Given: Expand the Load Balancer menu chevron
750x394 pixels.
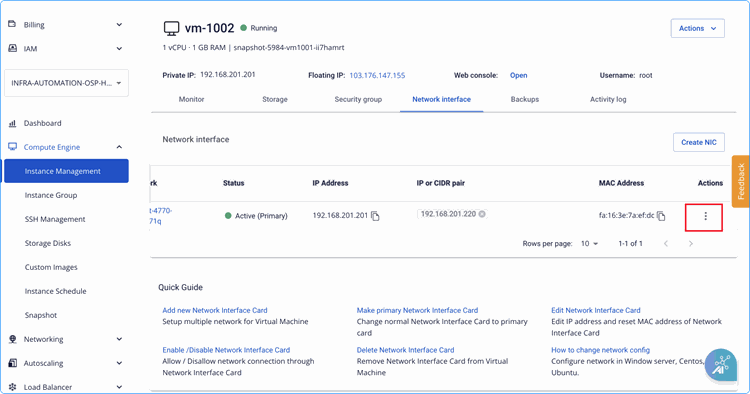Looking at the screenshot, I should 119,387.
